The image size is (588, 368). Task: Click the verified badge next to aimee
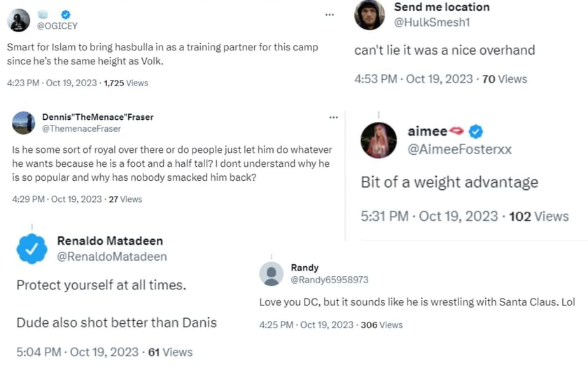click(x=476, y=131)
